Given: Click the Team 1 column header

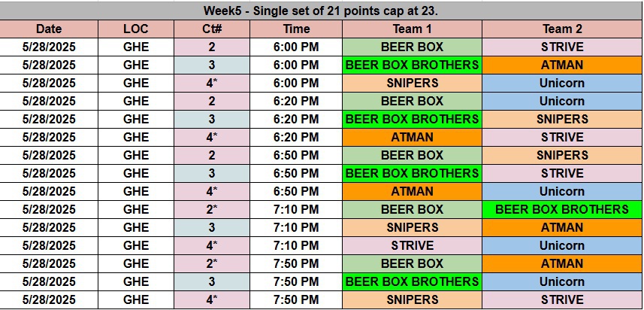Looking at the screenshot, I should click(x=412, y=29).
